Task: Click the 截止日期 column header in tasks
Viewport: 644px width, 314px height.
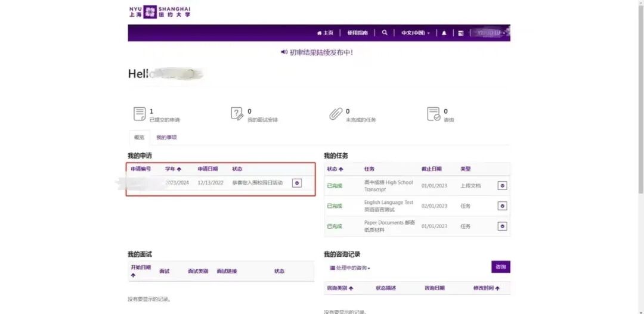Action: (x=431, y=169)
